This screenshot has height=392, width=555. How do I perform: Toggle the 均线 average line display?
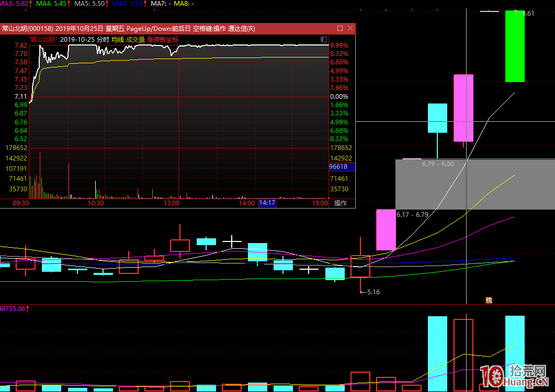118,40
